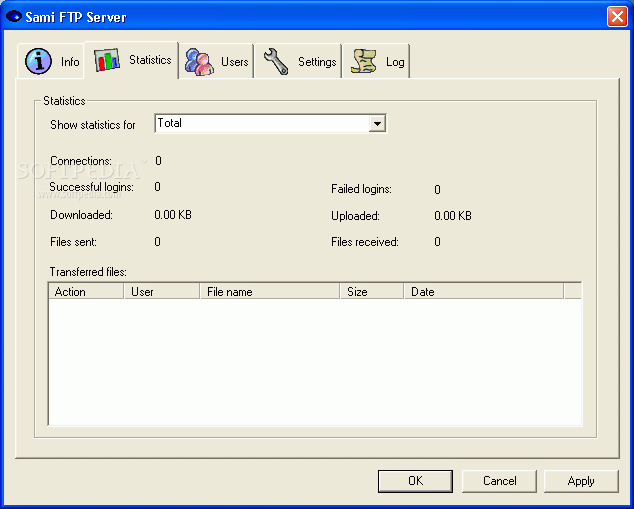
Task: Click the Uploaded value 0.00 KB
Action: pyautogui.click(x=453, y=216)
